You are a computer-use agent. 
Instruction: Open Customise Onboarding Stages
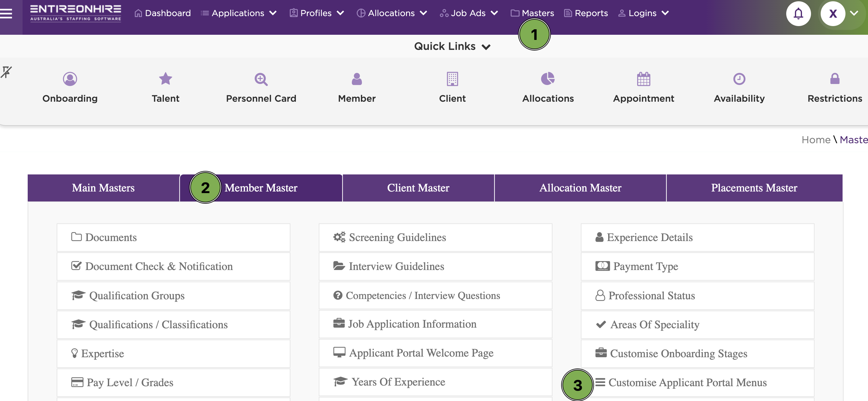(697, 353)
